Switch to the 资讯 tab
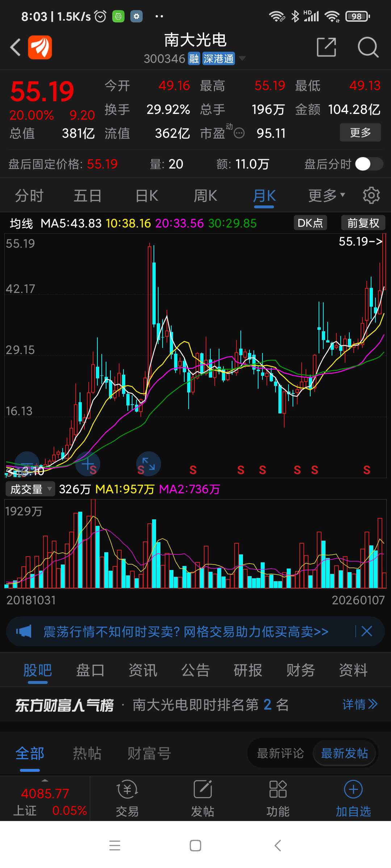The width and height of the screenshot is (391, 868). tap(143, 670)
